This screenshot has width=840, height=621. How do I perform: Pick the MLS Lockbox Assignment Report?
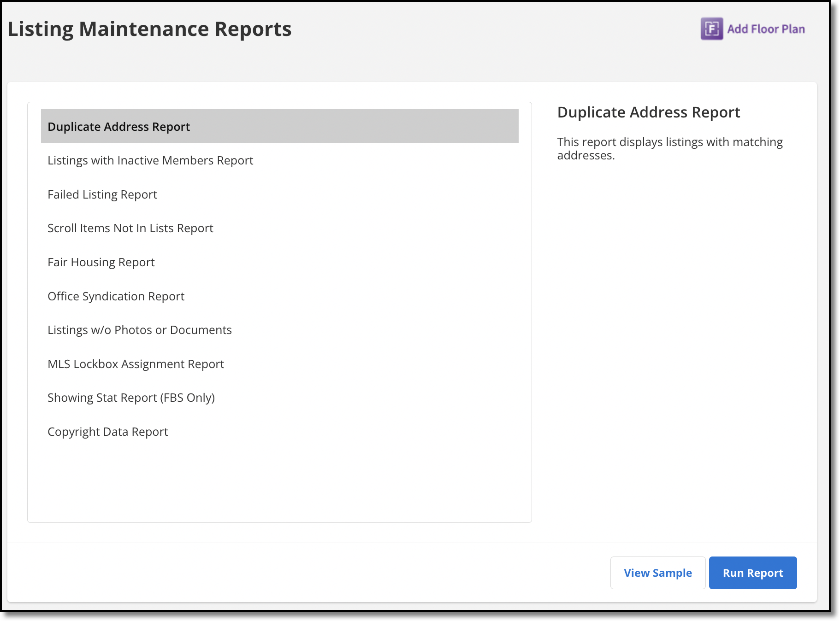tap(279, 364)
